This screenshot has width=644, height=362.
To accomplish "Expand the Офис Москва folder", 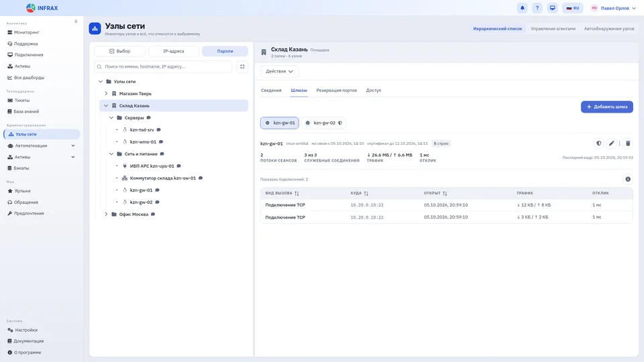I will coord(106,215).
